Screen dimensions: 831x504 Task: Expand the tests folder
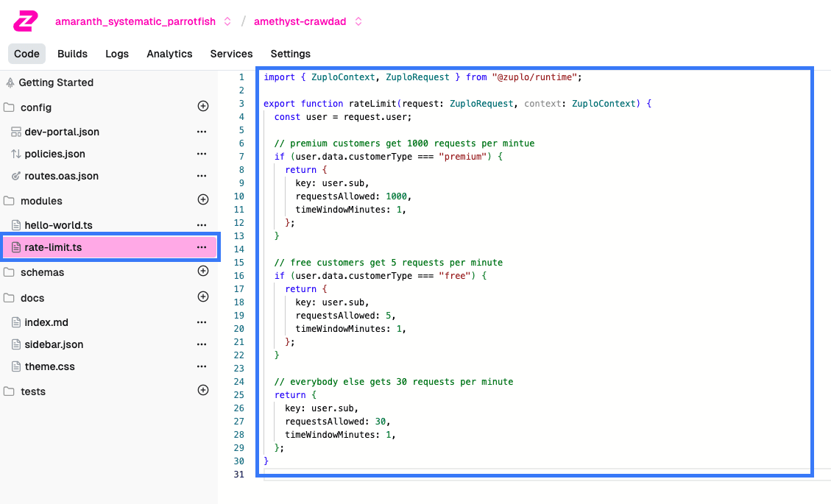32,391
